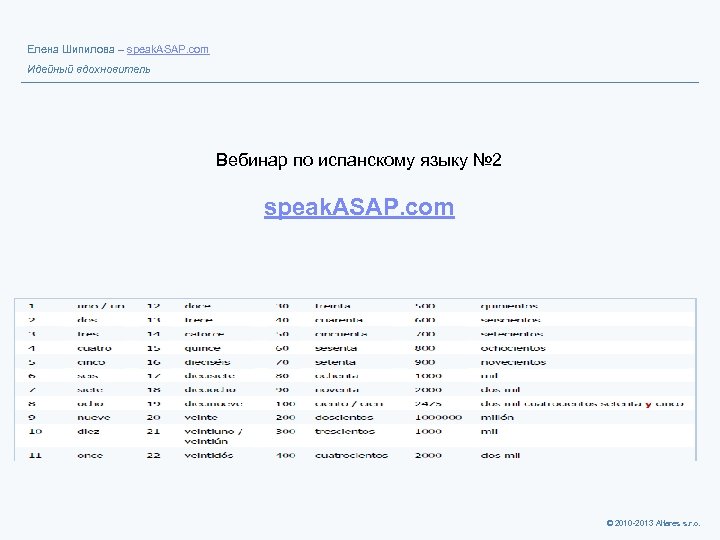Image resolution: width=720 pixels, height=540 pixels.
Task: Click the number '900' in the table
Action: pos(425,362)
